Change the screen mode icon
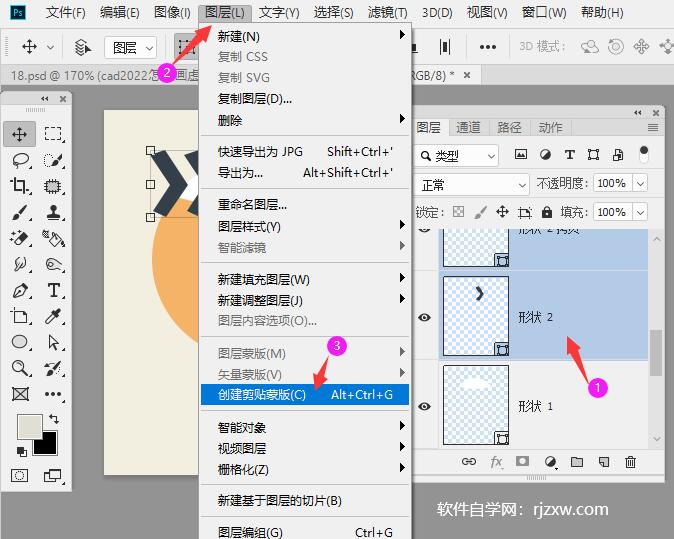 pyautogui.click(x=52, y=475)
